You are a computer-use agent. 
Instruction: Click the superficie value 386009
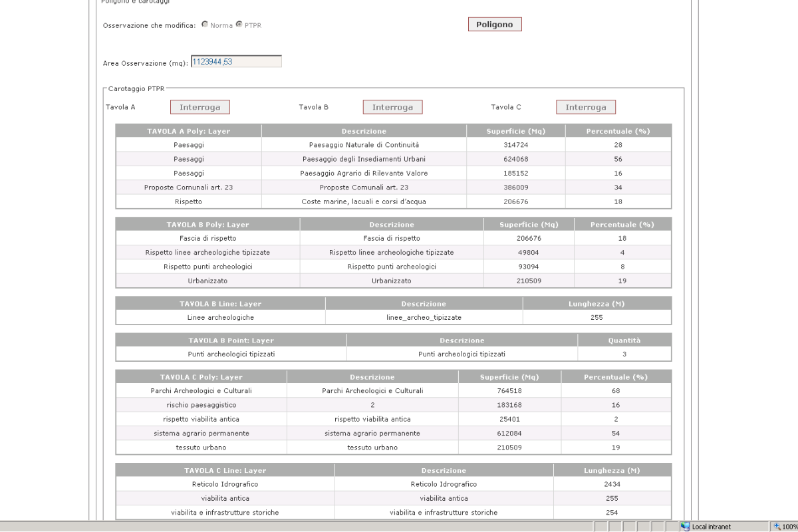516,188
